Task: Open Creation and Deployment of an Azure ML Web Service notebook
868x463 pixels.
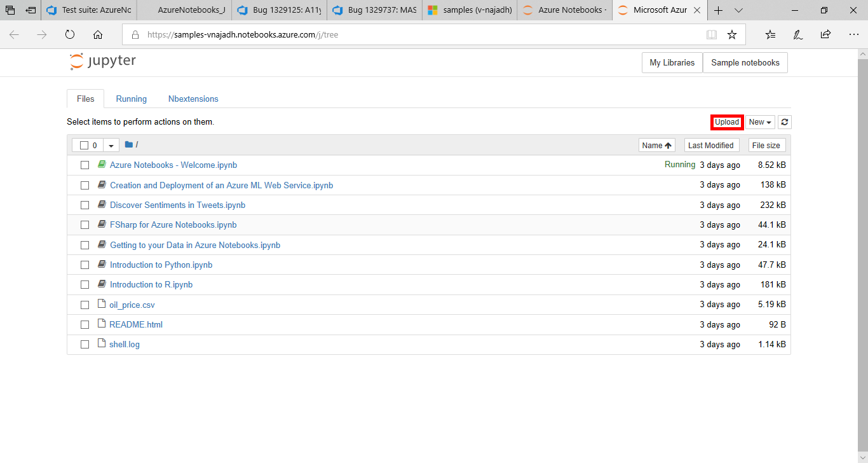Action: (x=221, y=185)
